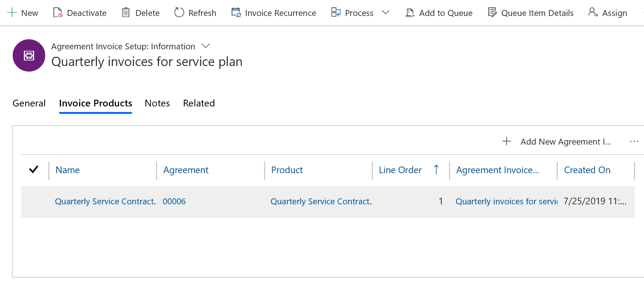The image size is (644, 287).
Task: Click the 7/25/2019 created date cell
Action: (595, 201)
